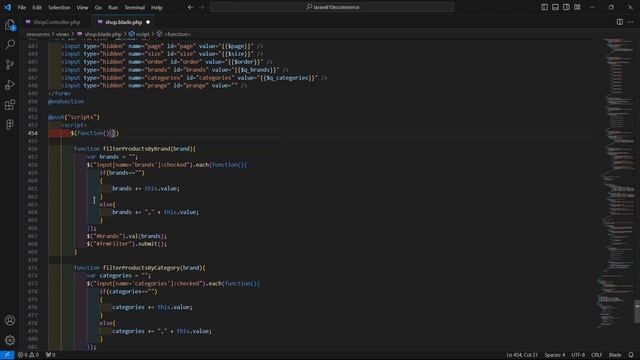This screenshot has width=640, height=360.
Task: Change language mode via Blade
Action: [x=615, y=355]
